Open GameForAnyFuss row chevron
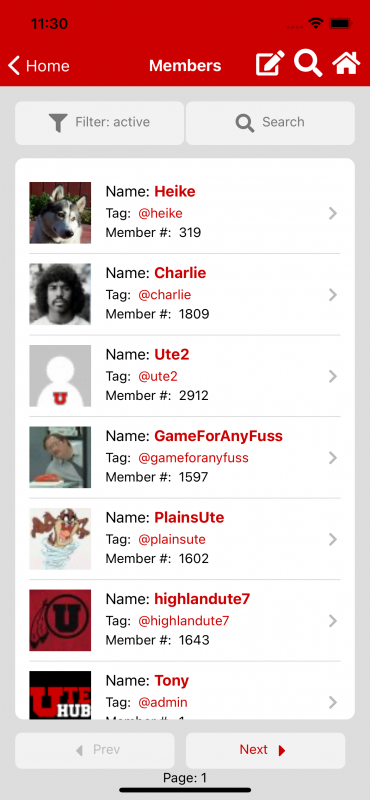The image size is (370, 800). tap(333, 458)
